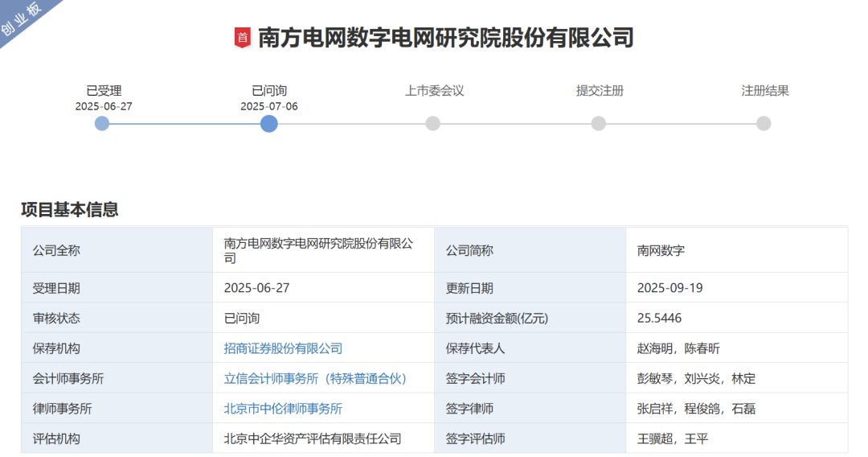This screenshot has height=457, width=868.
Task: Click the 注册结果 timeline dot
Action: pyautogui.click(x=764, y=124)
